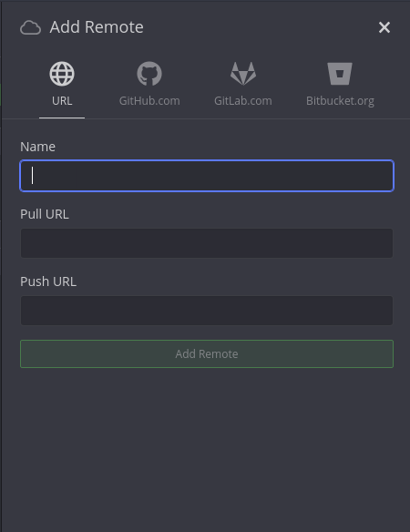Select the globe URL icon
The width and height of the screenshot is (410, 532).
[62, 74]
